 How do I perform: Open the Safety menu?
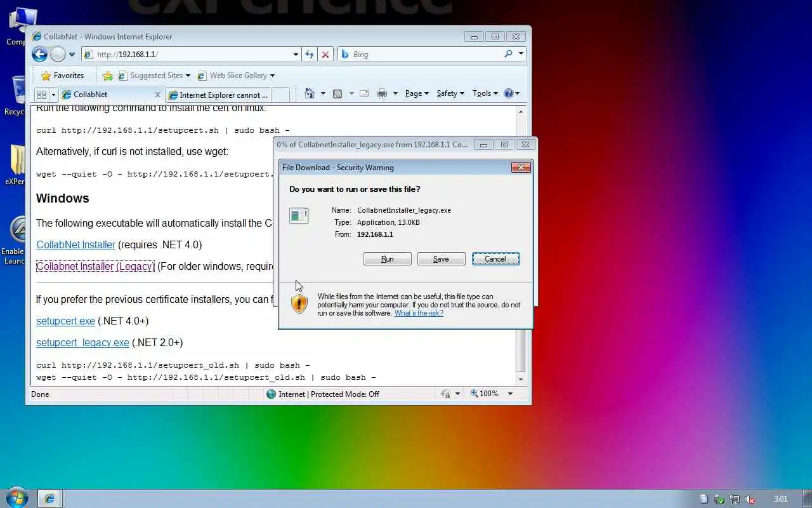coord(450,93)
